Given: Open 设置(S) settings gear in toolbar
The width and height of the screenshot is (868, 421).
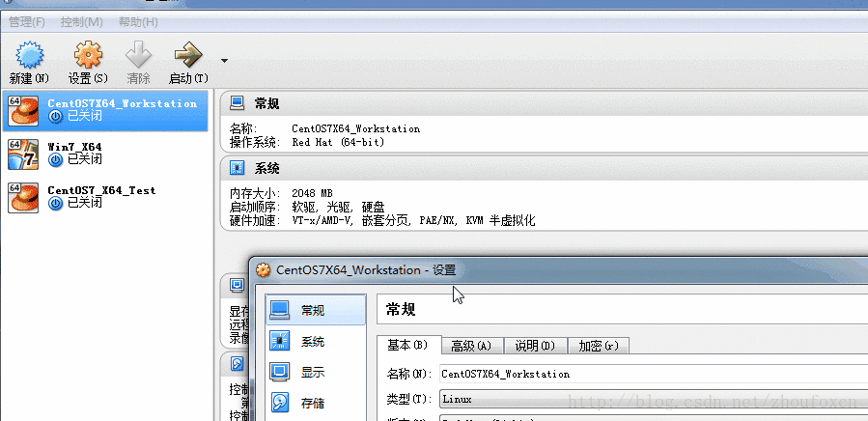Looking at the screenshot, I should point(88,55).
